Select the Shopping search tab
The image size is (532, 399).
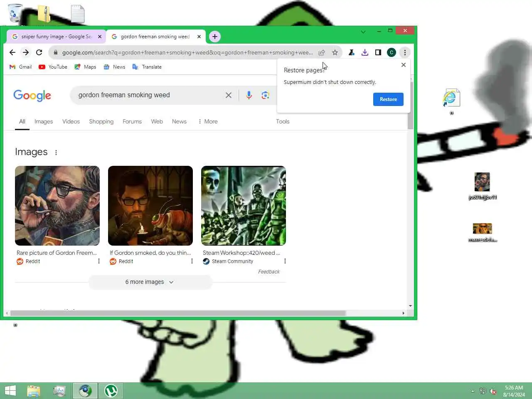(x=101, y=121)
